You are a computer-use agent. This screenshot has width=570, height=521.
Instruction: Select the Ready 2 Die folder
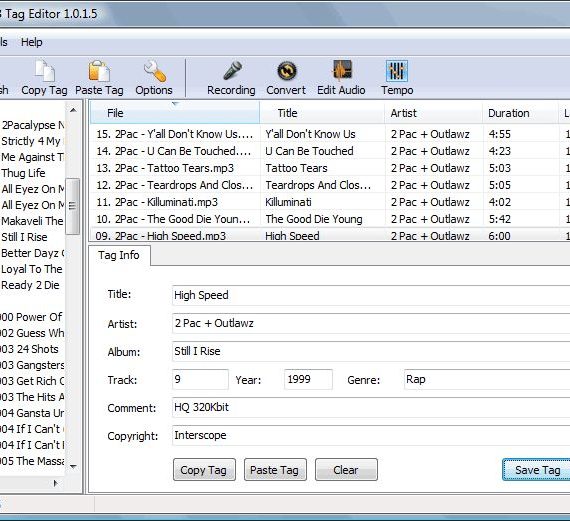[x=30, y=285]
